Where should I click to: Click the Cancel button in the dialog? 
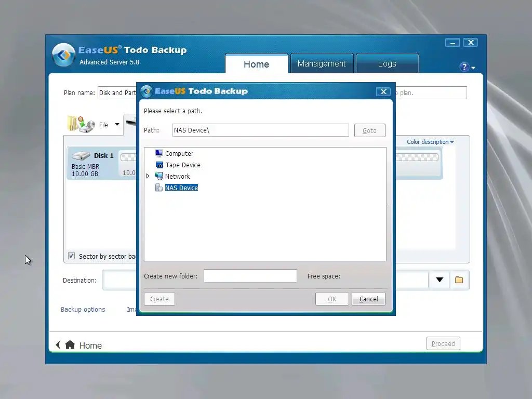(368, 299)
